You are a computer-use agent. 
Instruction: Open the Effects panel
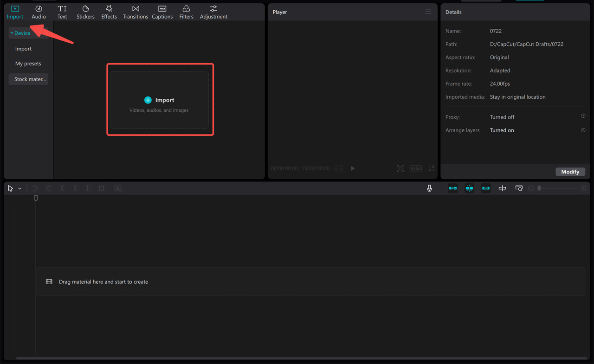point(109,12)
